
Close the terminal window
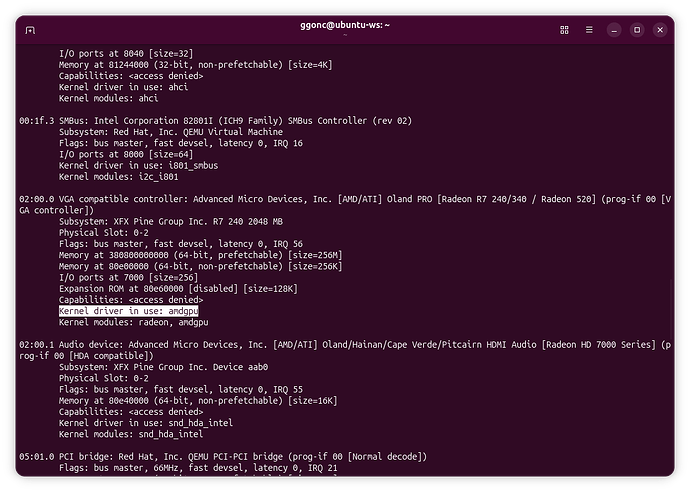click(660, 30)
